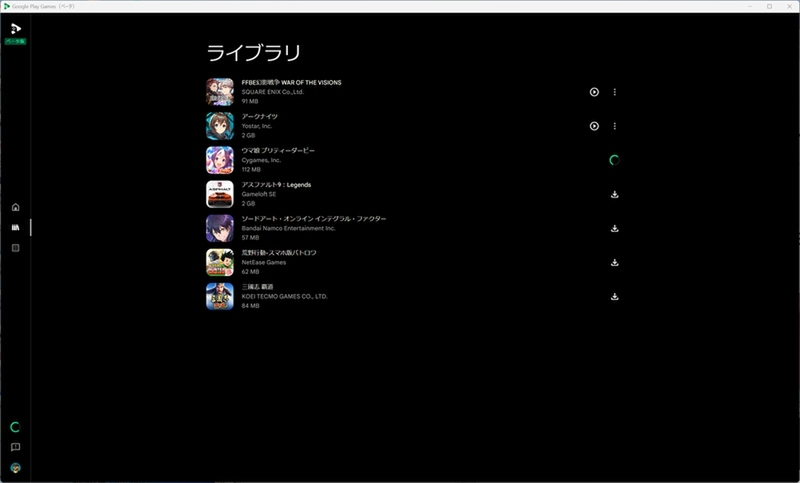Click the '62 MB' size label

click(251, 272)
